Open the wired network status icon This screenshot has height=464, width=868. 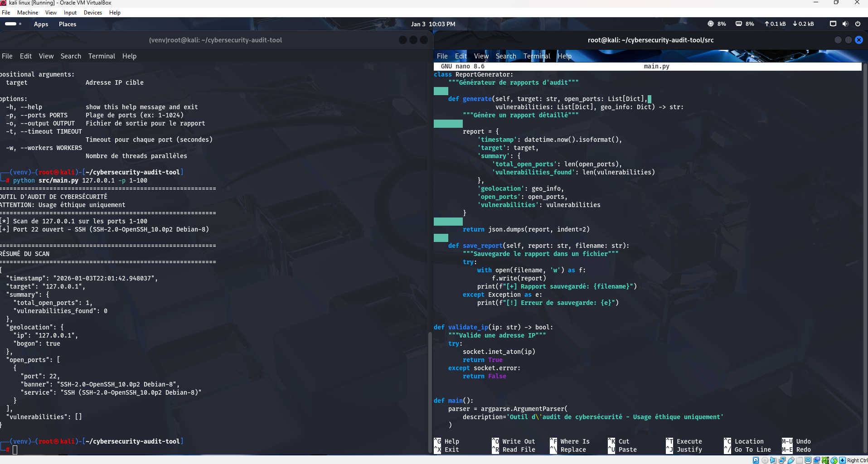tap(833, 24)
